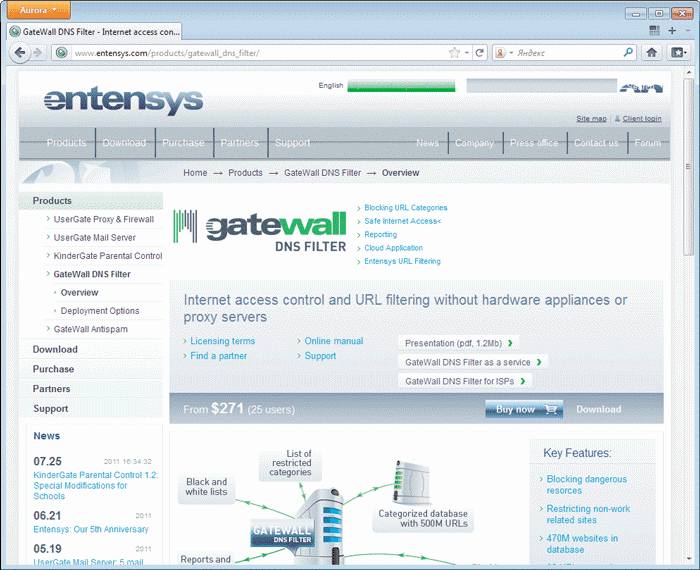
Task: Open the URL history dropdown arrow
Action: (x=467, y=53)
